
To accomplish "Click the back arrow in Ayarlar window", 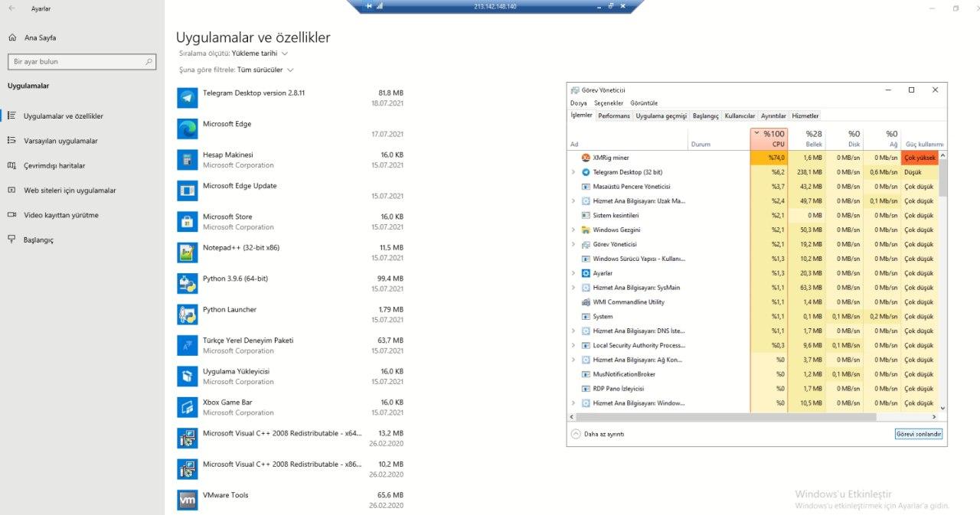I will tap(11, 8).
